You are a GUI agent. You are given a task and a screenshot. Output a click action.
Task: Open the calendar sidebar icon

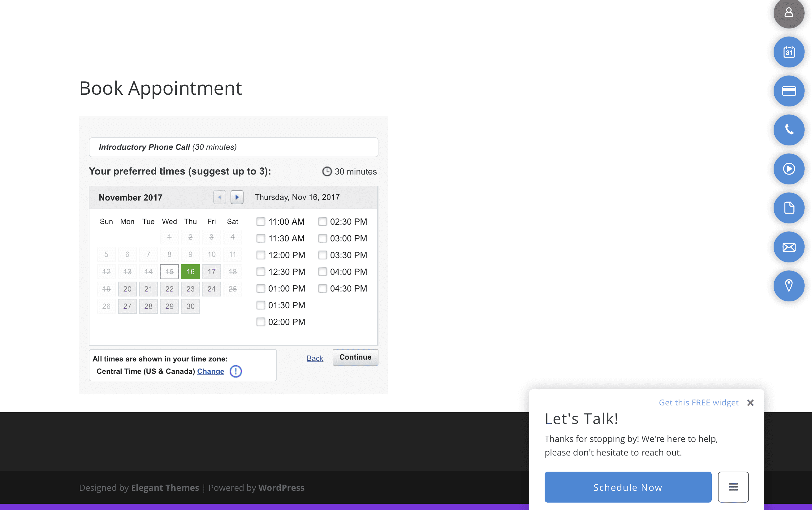788,52
